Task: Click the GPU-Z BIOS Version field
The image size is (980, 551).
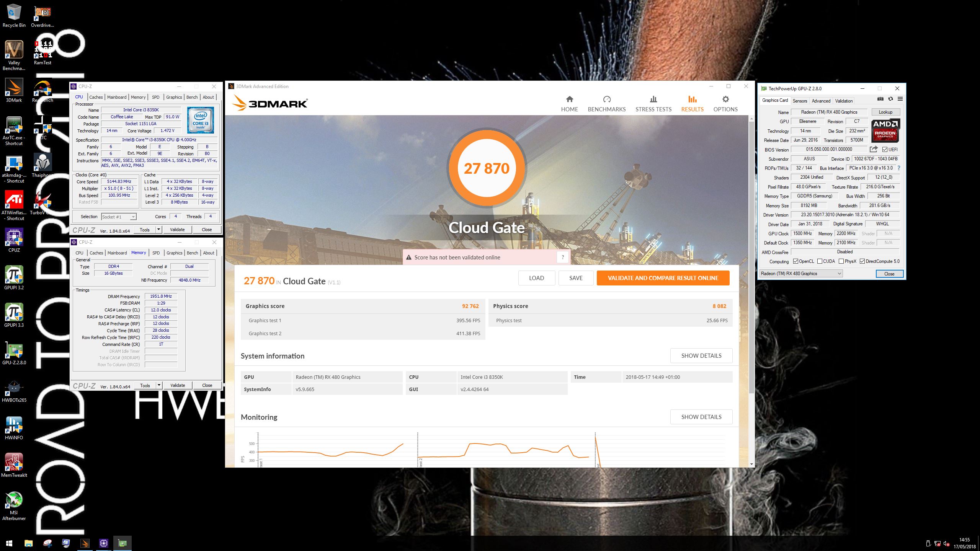Action: (829, 149)
